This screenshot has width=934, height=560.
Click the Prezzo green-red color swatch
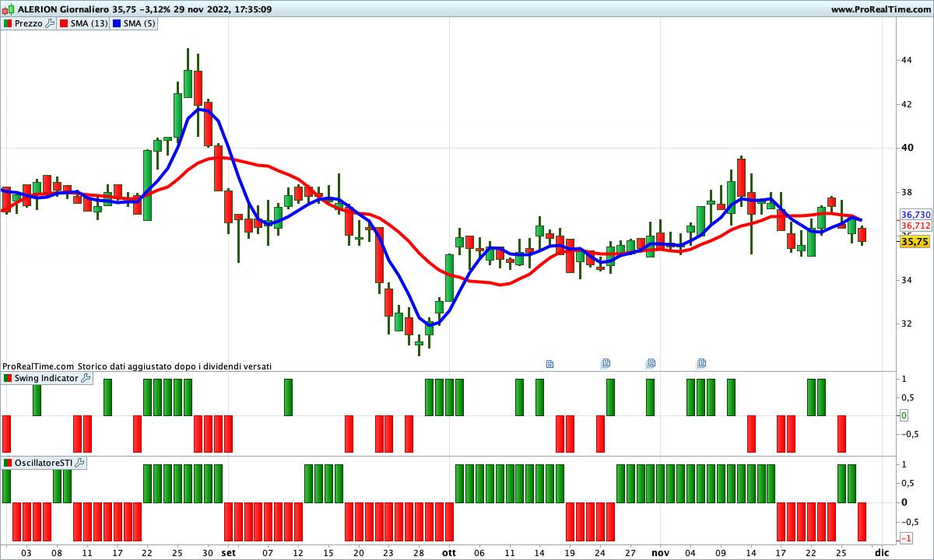(x=9, y=23)
